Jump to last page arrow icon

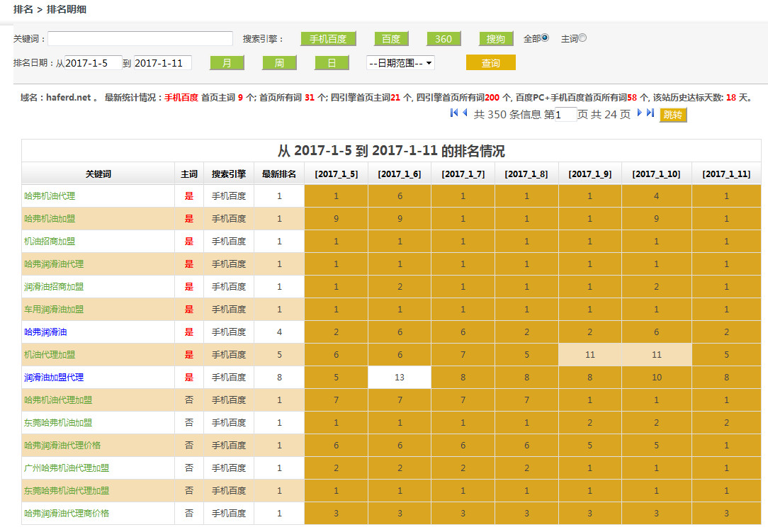tap(650, 113)
